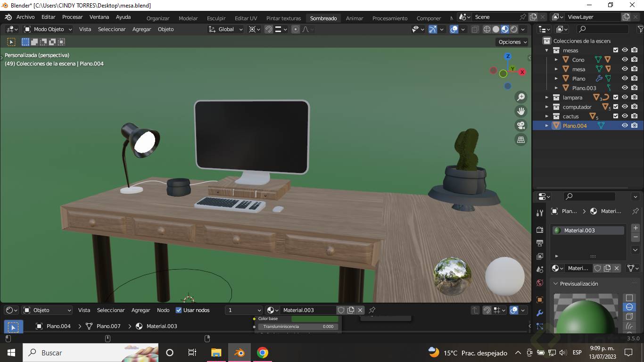This screenshot has width=644, height=362.
Task: Switch to the Esculpir workspace tab
Action: pos(216,18)
